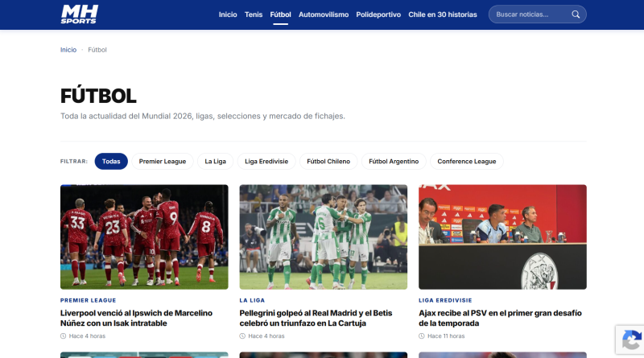Filter news by Premier League

163,162
